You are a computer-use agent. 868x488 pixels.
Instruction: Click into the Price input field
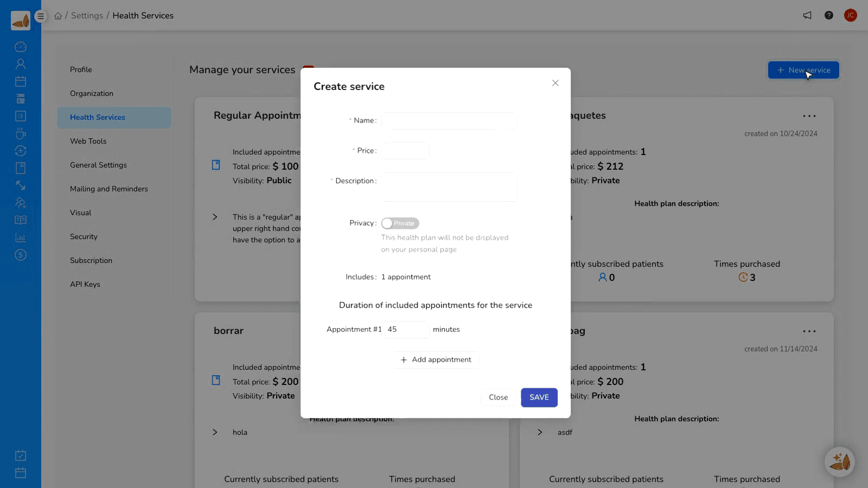click(x=405, y=151)
